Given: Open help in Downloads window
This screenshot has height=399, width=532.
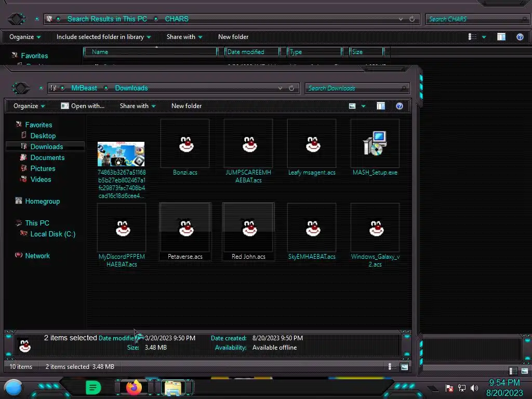Looking at the screenshot, I should [400, 106].
